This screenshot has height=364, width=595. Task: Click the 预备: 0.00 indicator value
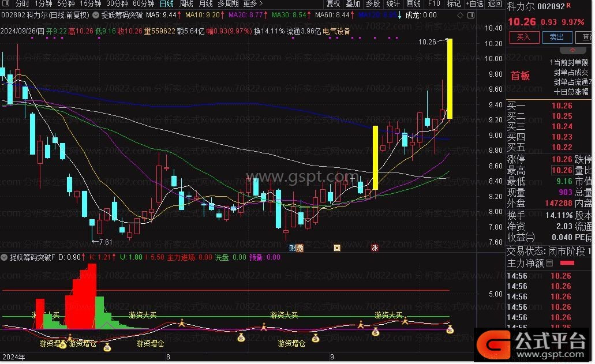click(x=265, y=257)
